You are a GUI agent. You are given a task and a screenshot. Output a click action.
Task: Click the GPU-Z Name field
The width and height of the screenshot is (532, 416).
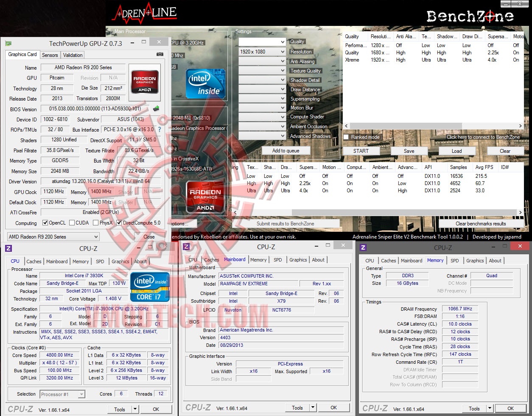click(x=83, y=67)
